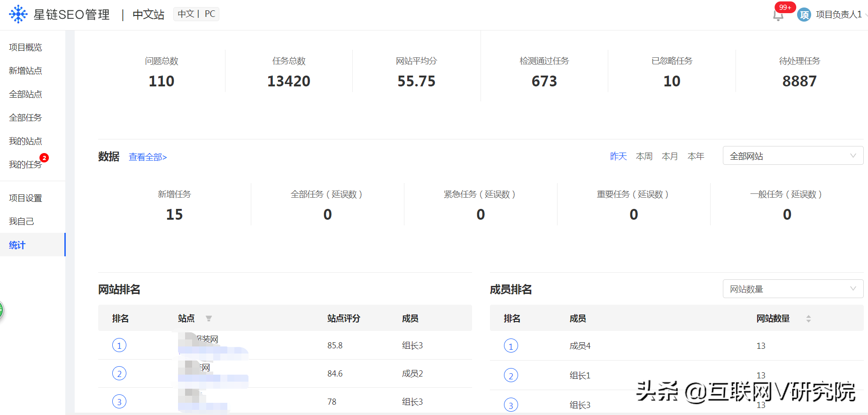This screenshot has height=415, width=868.
Task: Open 项目设置 in the sidebar
Action: (x=25, y=198)
